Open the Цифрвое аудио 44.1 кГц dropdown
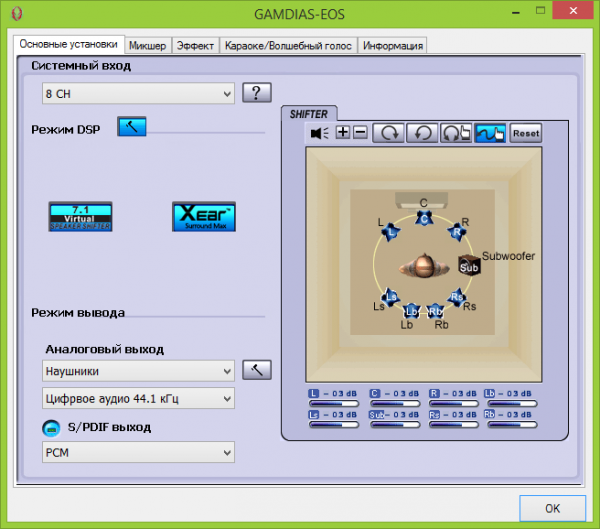Screen dimensions: 600x529 [x=138, y=398]
